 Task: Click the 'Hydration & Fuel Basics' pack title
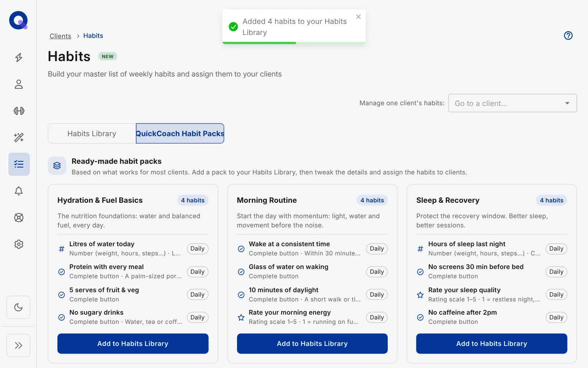[100, 200]
